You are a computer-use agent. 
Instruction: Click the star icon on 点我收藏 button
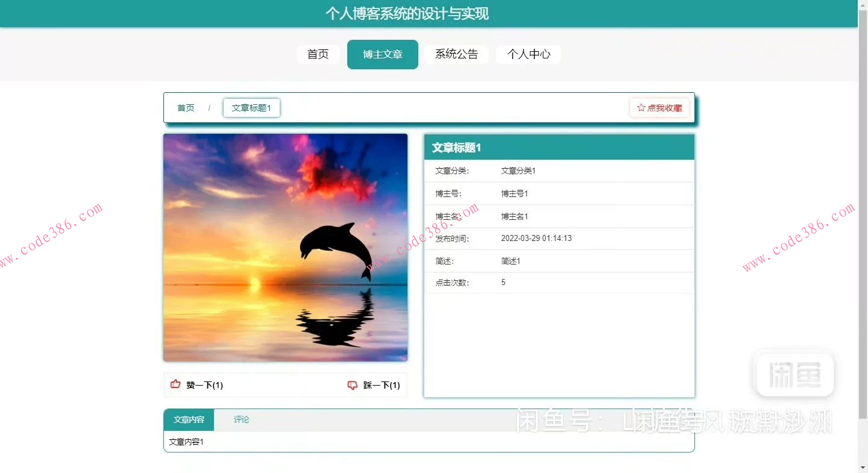pos(640,107)
